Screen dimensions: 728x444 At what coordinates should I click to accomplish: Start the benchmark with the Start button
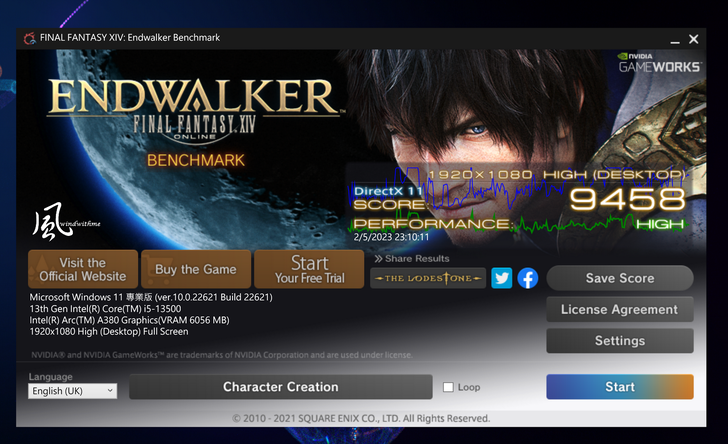[x=620, y=387]
